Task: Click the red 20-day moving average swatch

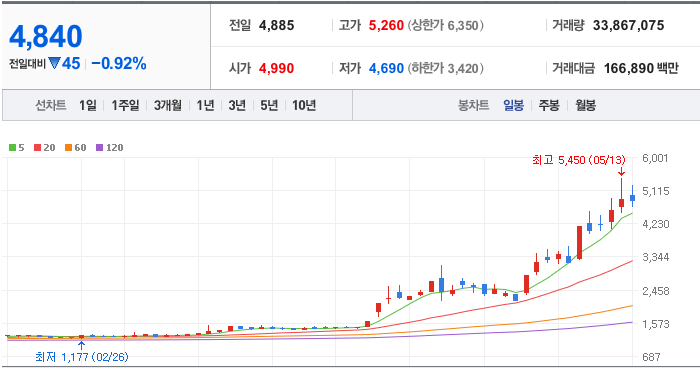Action: click(x=38, y=148)
